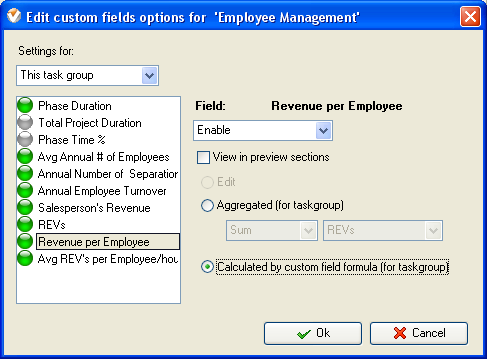Open the REVs field selector dropdown

[383, 230]
